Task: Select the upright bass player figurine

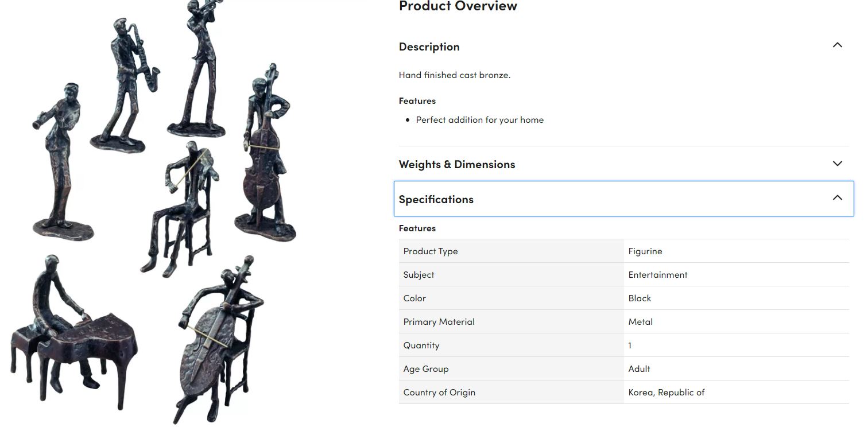Action: (x=266, y=153)
